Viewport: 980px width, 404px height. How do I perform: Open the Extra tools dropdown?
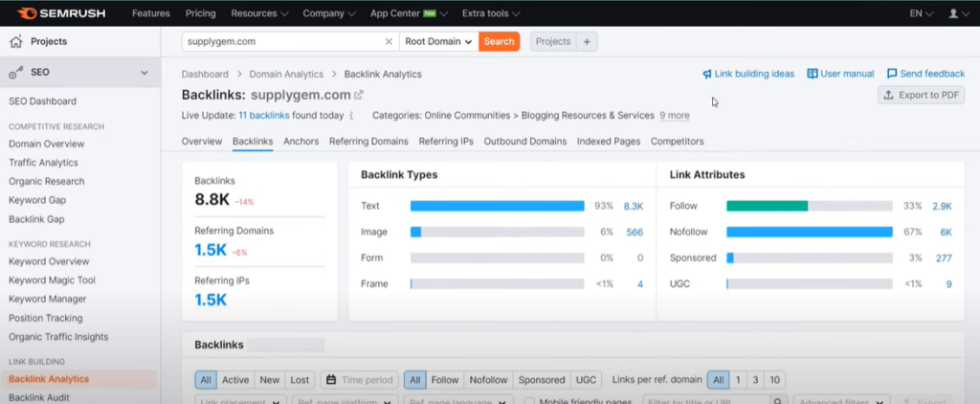(491, 13)
